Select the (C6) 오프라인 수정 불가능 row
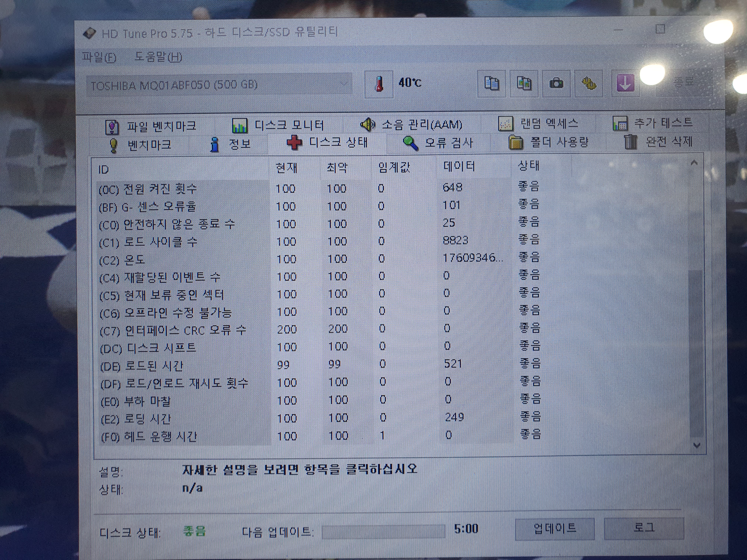This screenshot has height=560, width=747. 319,311
